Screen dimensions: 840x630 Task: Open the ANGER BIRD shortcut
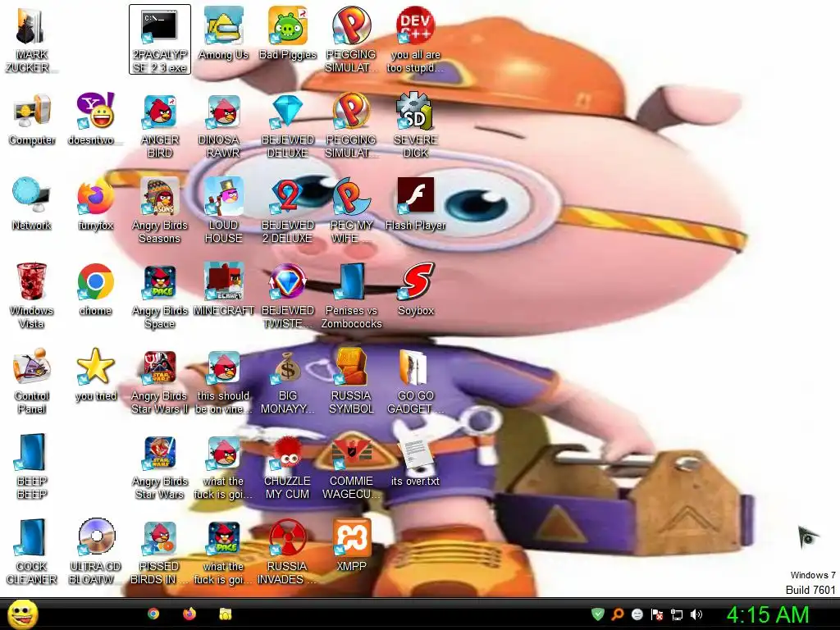click(160, 125)
